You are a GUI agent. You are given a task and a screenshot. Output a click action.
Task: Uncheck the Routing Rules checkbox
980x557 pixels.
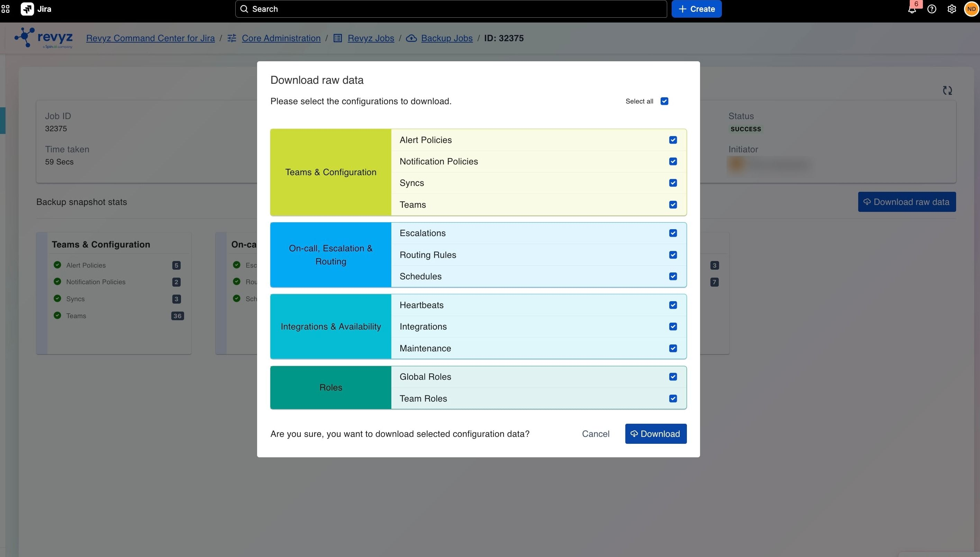[x=673, y=255]
